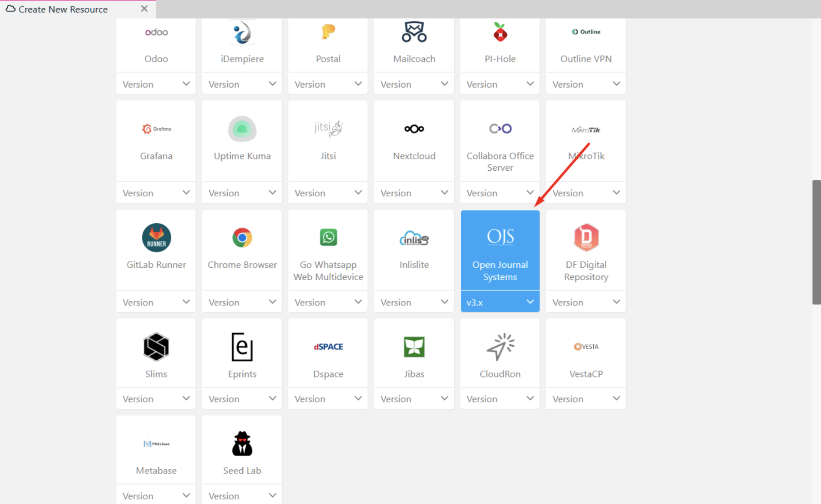The width and height of the screenshot is (821, 504).
Task: Click the Mailcoach app name
Action: tap(414, 59)
